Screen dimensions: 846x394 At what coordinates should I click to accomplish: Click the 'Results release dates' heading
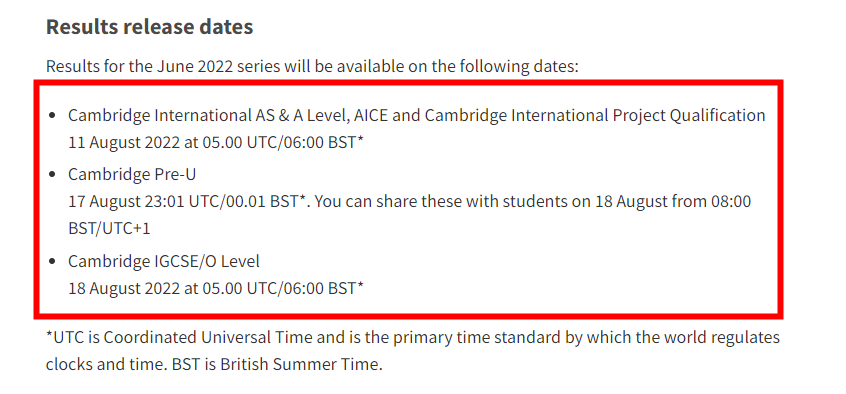149,27
